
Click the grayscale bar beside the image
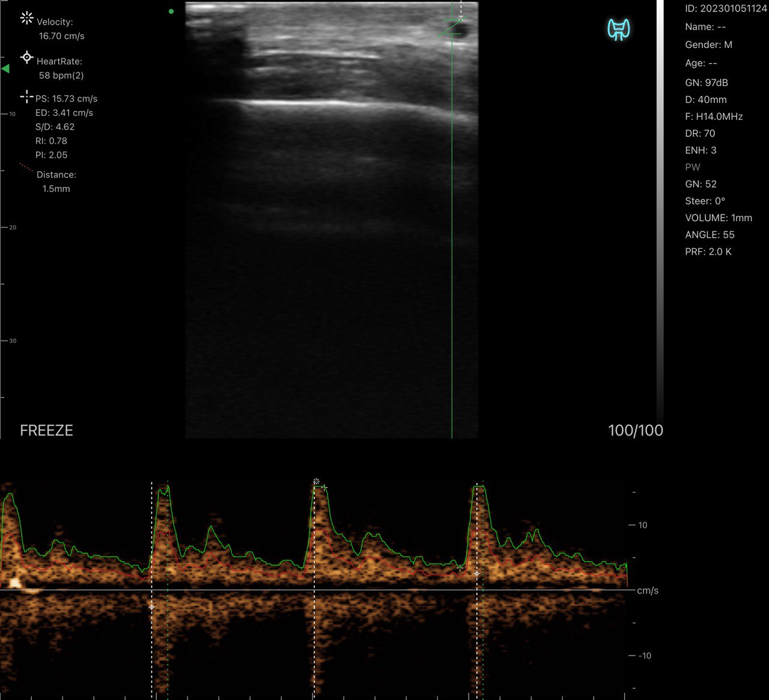click(660, 210)
